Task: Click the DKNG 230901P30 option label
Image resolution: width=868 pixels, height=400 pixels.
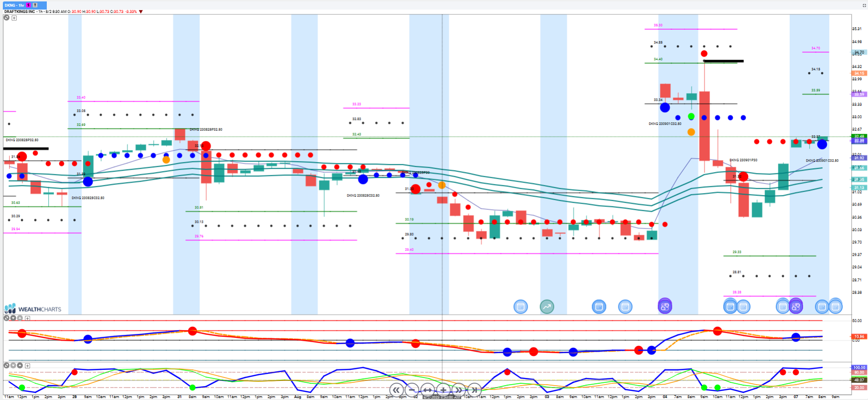Action: point(743,160)
